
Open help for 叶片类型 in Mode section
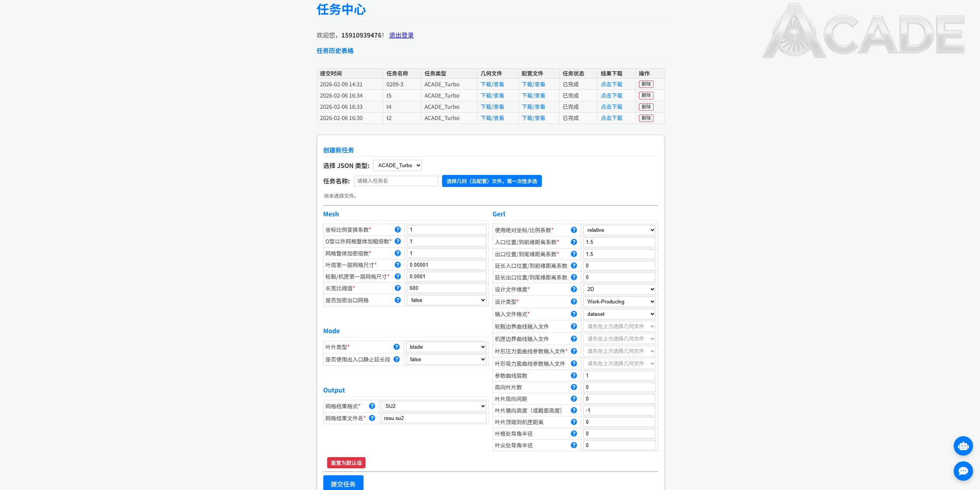pos(396,347)
